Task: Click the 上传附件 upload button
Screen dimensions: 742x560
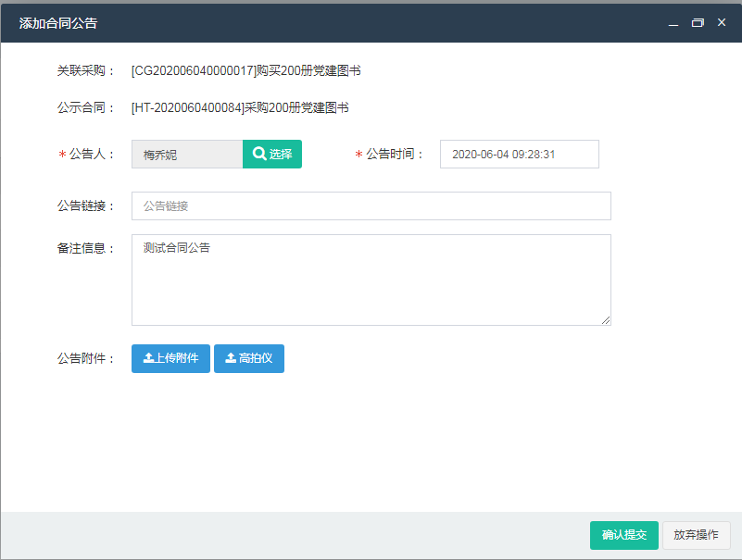Action: pyautogui.click(x=170, y=358)
